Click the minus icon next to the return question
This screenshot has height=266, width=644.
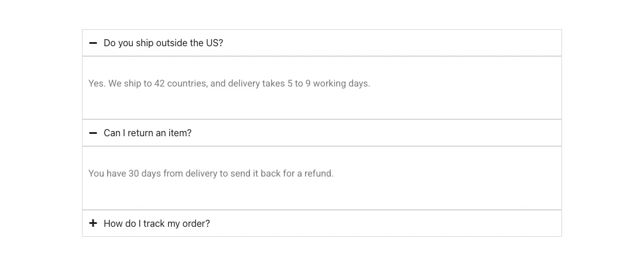tap(93, 133)
